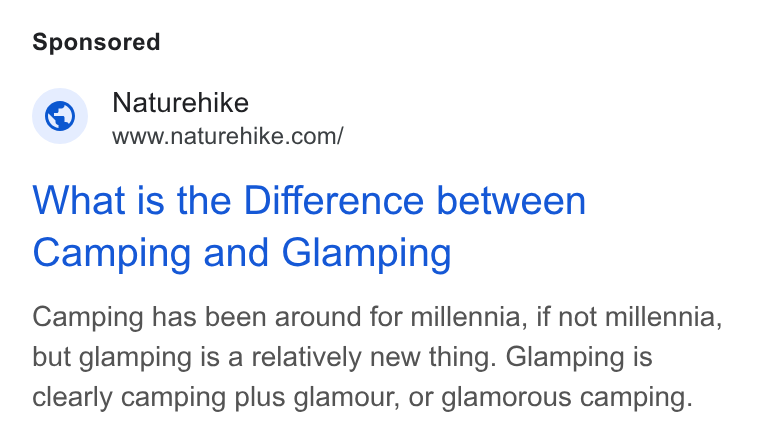The height and width of the screenshot is (438, 760).
Task: Click the phrase 'glamorous camping.' in the description
Action: tap(567, 398)
